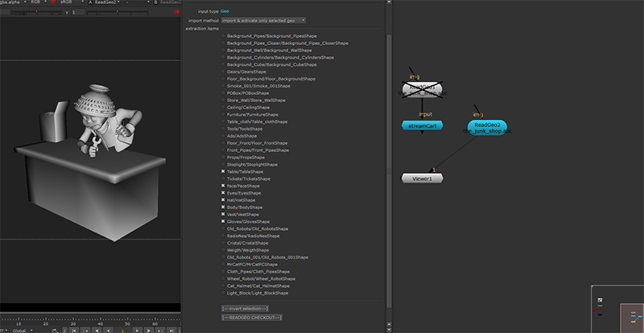Click the node graph minimap thumbnail
This screenshot has width=644, height=333.
617,308
